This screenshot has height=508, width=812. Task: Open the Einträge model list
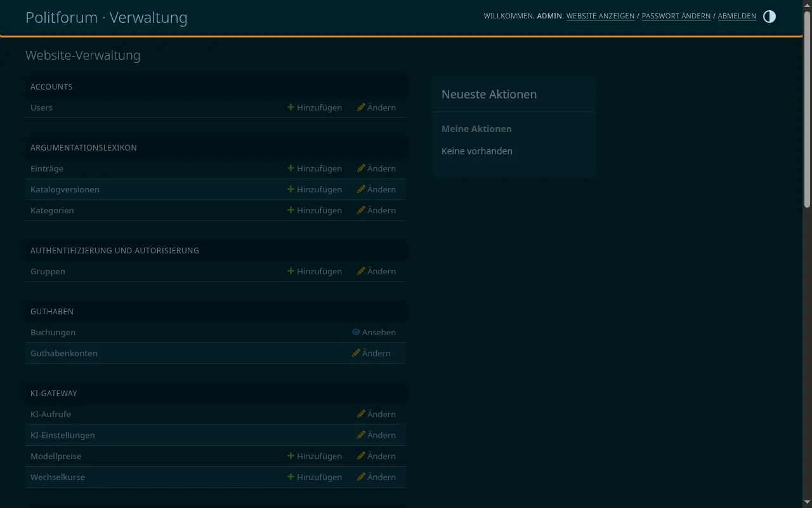(47, 168)
